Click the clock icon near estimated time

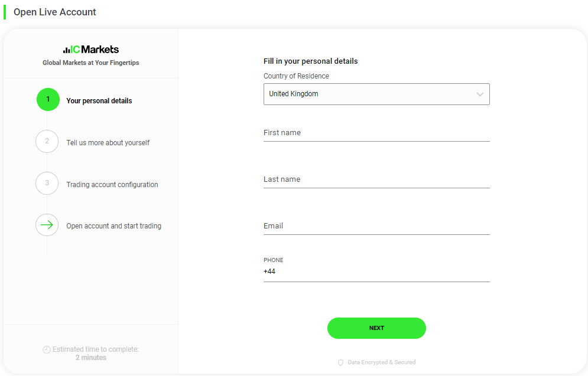point(47,350)
